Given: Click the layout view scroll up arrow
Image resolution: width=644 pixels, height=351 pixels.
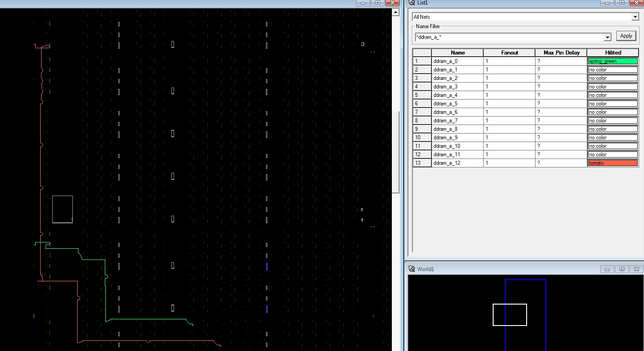Looking at the screenshot, I should coord(395,13).
